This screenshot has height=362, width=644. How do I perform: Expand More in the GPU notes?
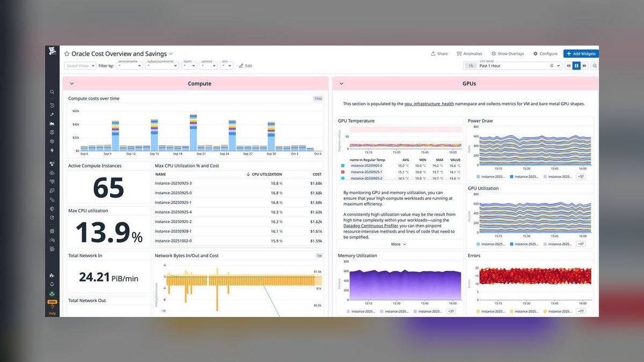point(399,244)
